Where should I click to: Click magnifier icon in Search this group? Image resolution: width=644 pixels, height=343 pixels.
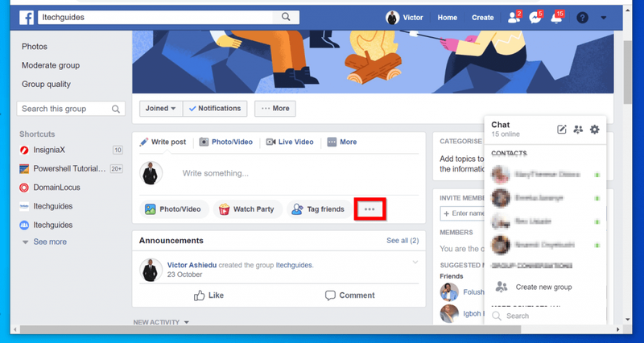(x=116, y=109)
